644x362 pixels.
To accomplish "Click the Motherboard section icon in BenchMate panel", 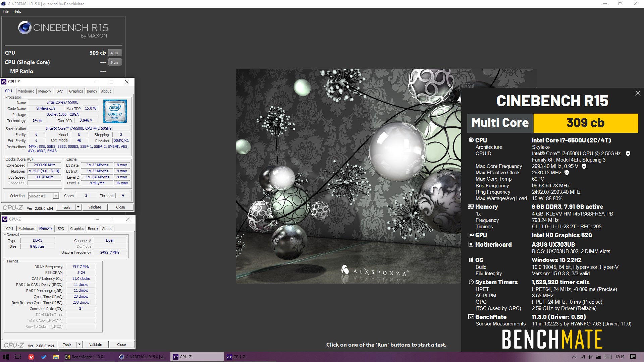I will point(471,244).
